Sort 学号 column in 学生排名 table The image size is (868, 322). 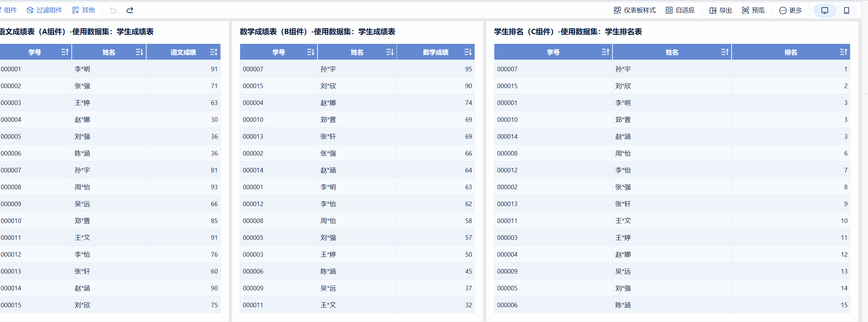pos(605,52)
